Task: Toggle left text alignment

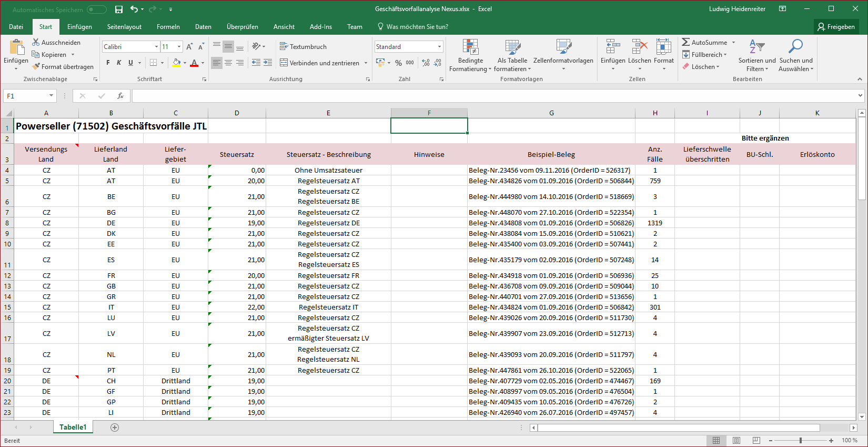Action: point(217,63)
